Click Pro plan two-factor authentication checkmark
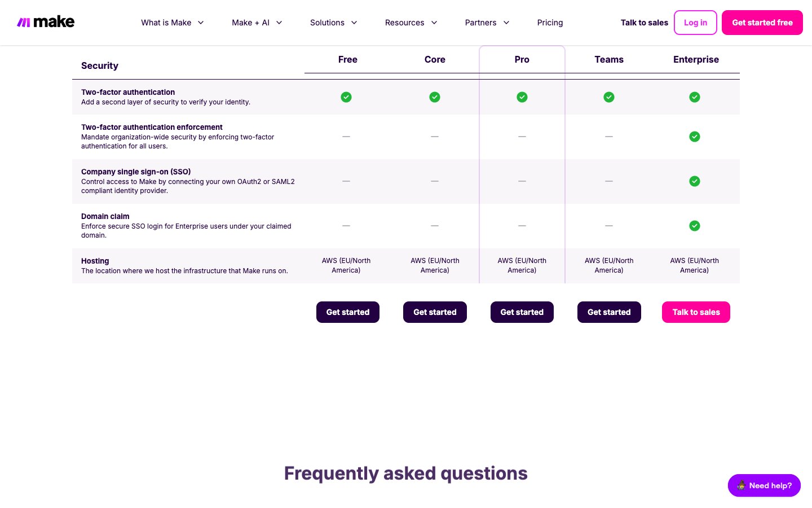The image size is (812, 508). tap(522, 97)
